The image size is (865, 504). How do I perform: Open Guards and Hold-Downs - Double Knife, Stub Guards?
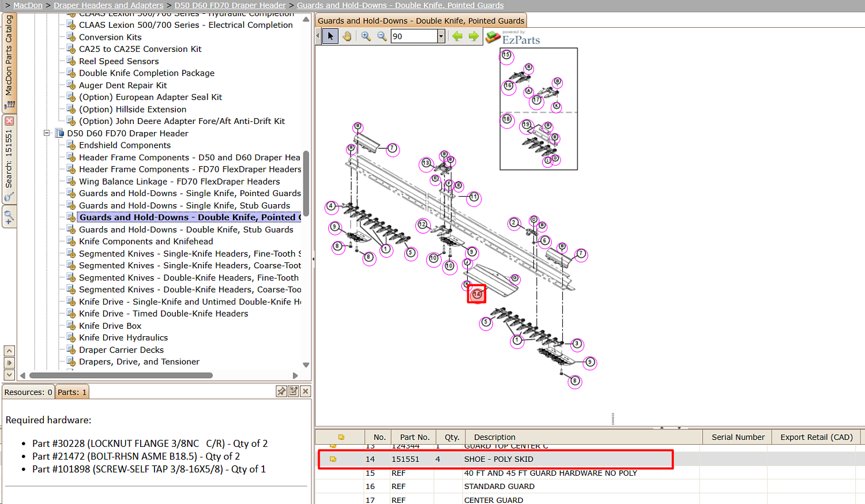[186, 230]
